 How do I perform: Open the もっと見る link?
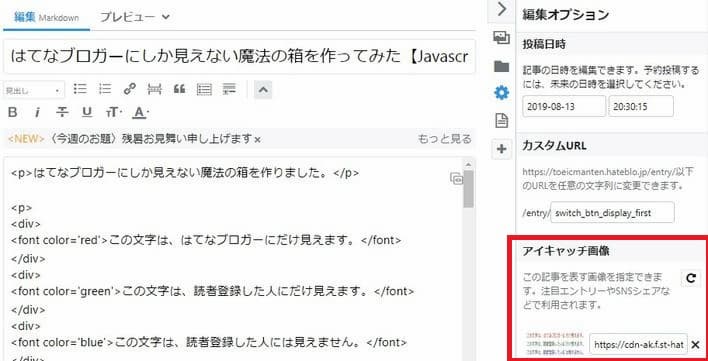(x=445, y=139)
